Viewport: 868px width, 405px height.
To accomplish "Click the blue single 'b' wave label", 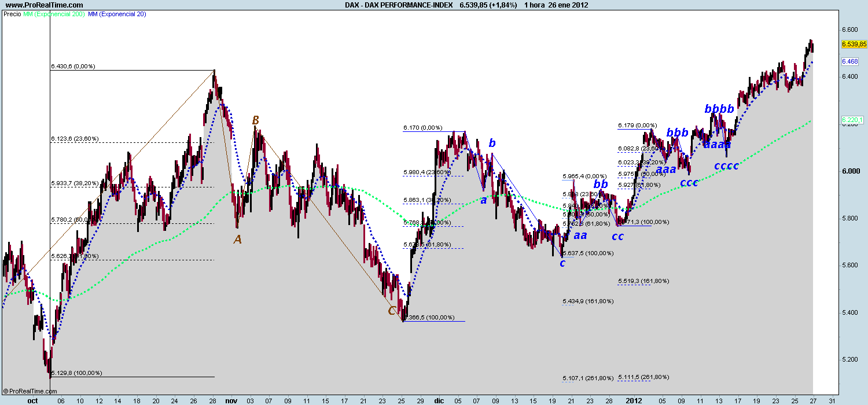I will pos(492,143).
